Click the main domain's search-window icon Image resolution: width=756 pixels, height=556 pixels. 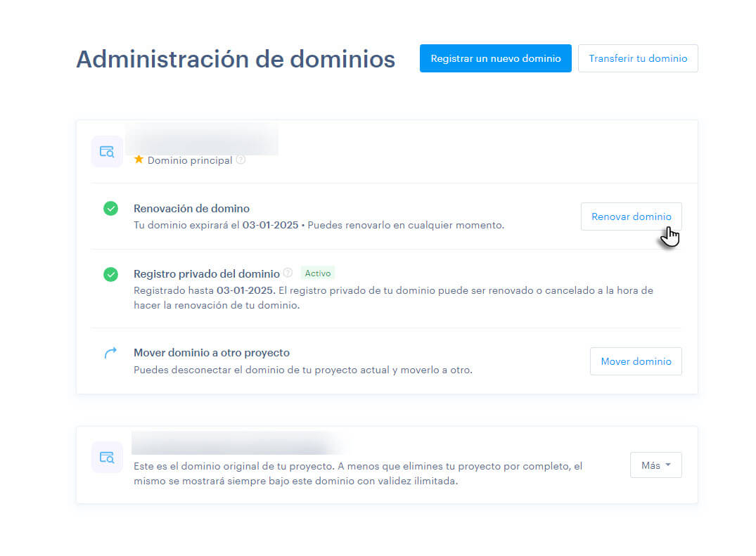tap(107, 152)
